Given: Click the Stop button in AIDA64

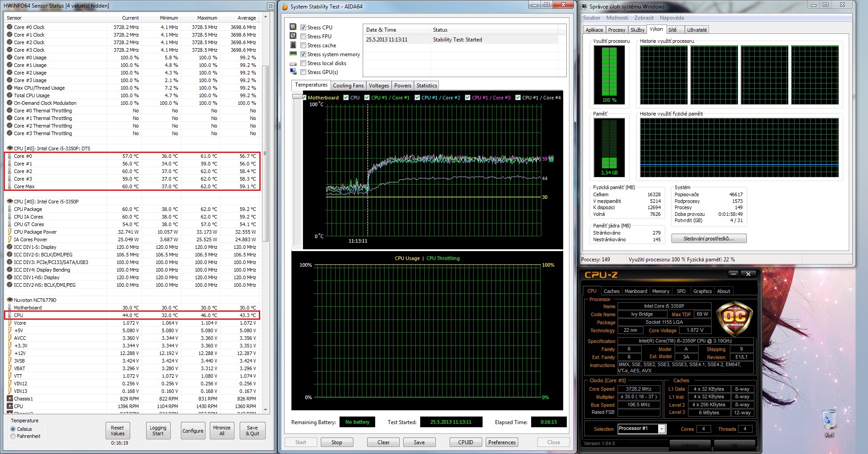Looking at the screenshot, I should pos(337,442).
